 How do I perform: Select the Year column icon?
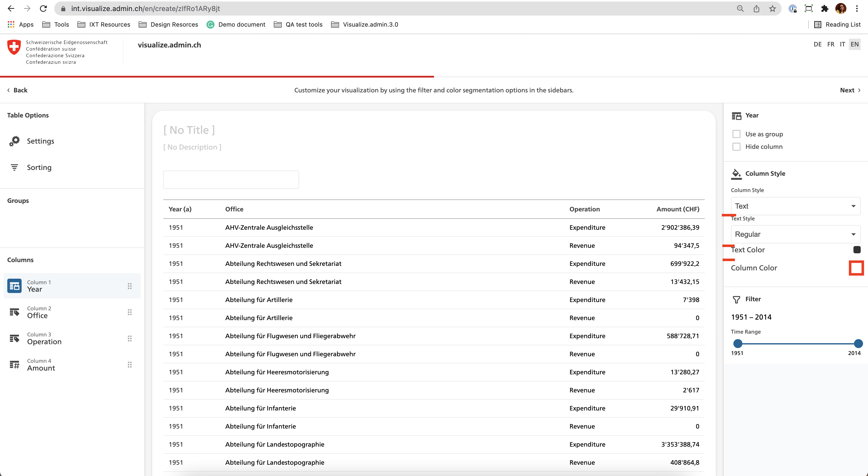15,286
